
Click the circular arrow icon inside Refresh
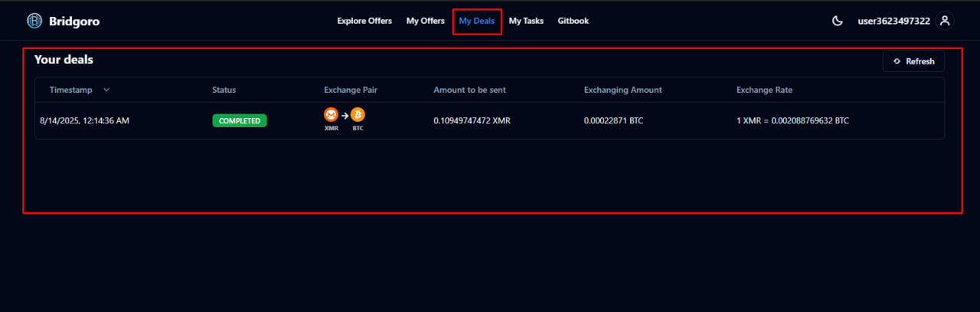(x=897, y=61)
